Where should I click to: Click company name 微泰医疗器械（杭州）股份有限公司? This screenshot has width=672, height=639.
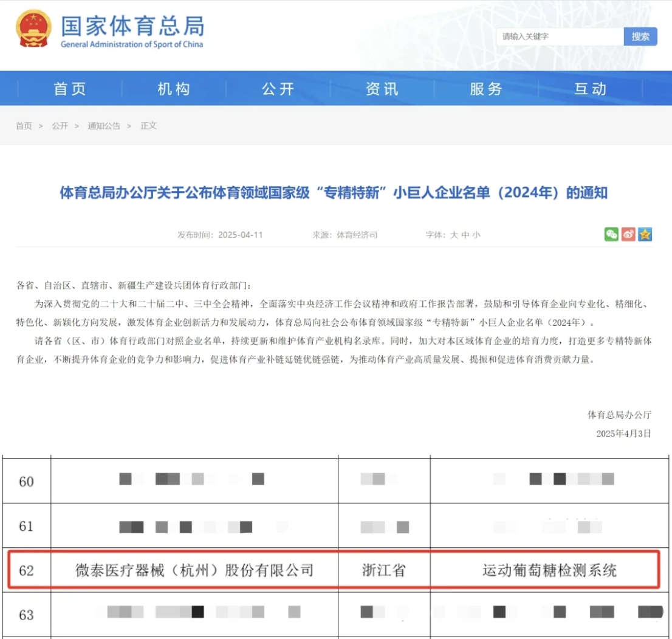[194, 570]
